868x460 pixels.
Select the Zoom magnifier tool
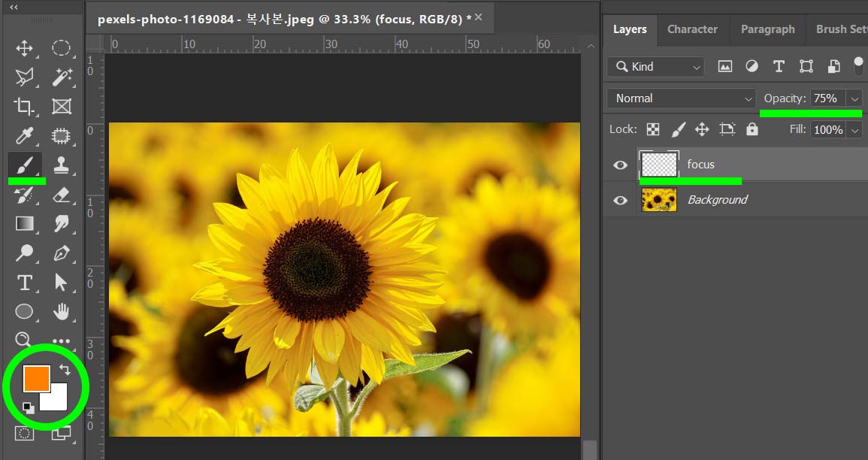(23, 339)
